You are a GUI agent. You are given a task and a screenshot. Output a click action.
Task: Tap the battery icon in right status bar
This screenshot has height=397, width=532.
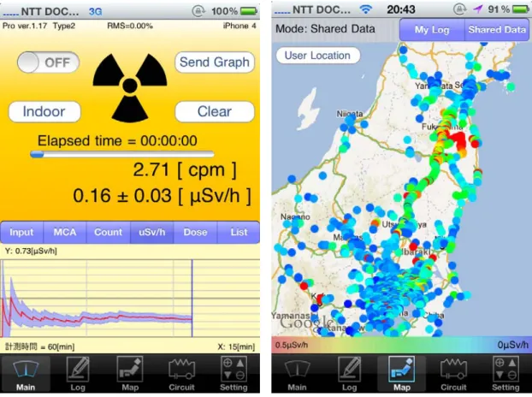(521, 9)
